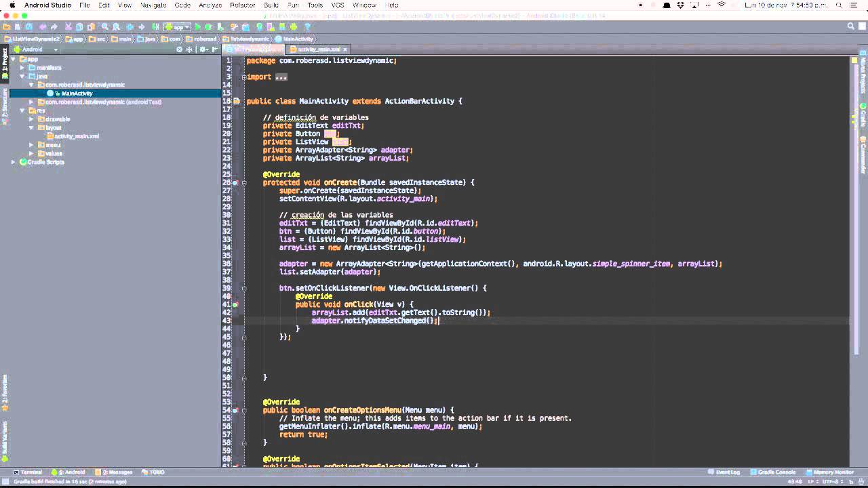868x488 pixels.
Task: Open the Project panel gear settings
Action: (x=203, y=49)
